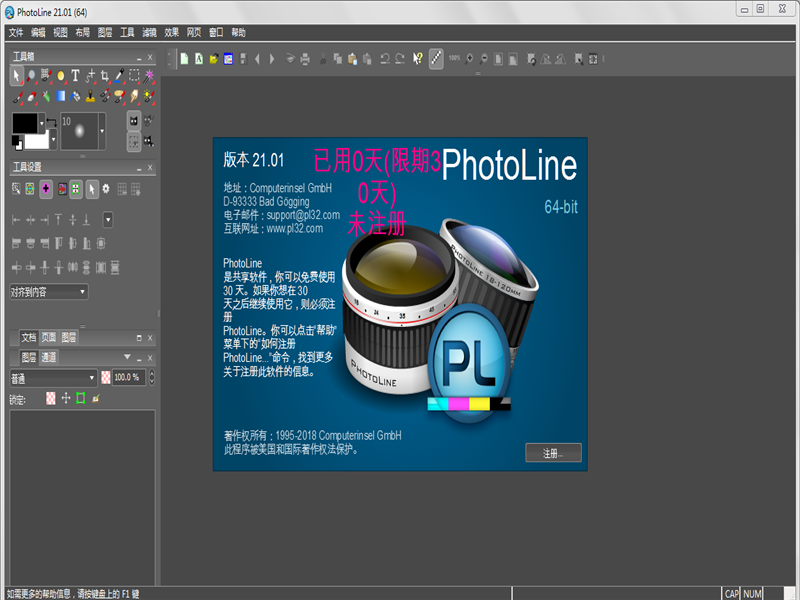
Task: Click the brush preview size 10 thumbnail
Action: (x=80, y=131)
